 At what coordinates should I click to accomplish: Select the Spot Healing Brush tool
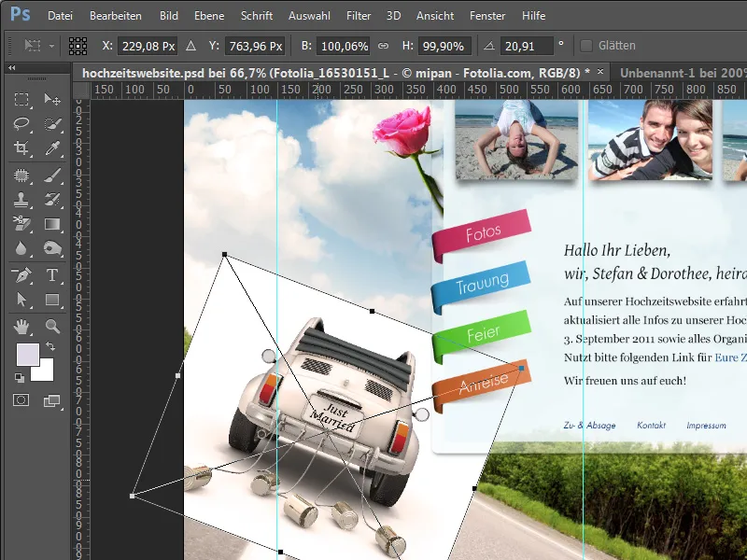click(x=21, y=175)
